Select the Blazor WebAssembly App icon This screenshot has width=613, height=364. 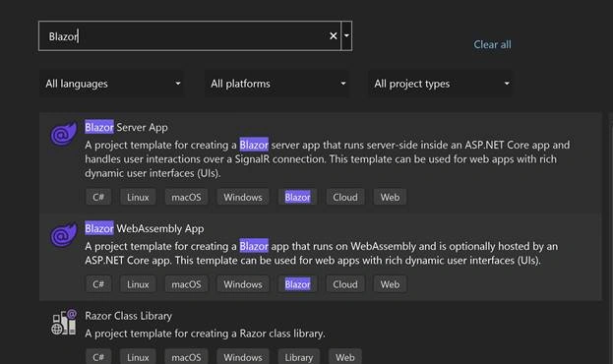click(x=64, y=234)
